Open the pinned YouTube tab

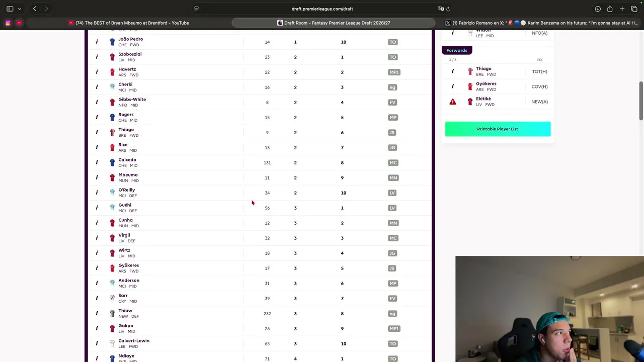pyautogui.click(x=19, y=23)
